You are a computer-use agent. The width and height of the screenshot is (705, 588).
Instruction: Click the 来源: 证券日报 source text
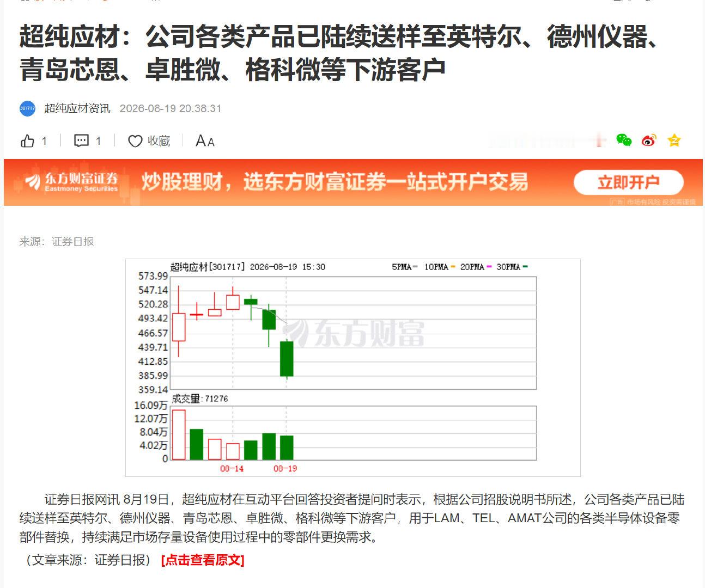[x=57, y=241]
